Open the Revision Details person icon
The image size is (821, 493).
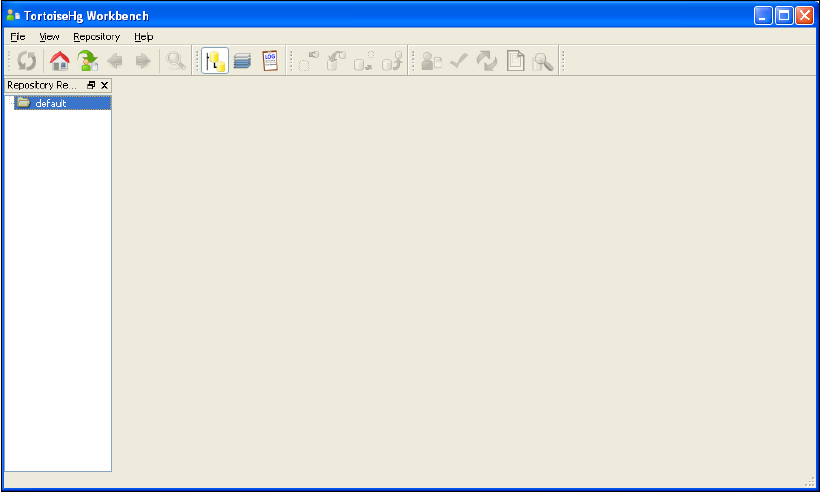(x=432, y=61)
